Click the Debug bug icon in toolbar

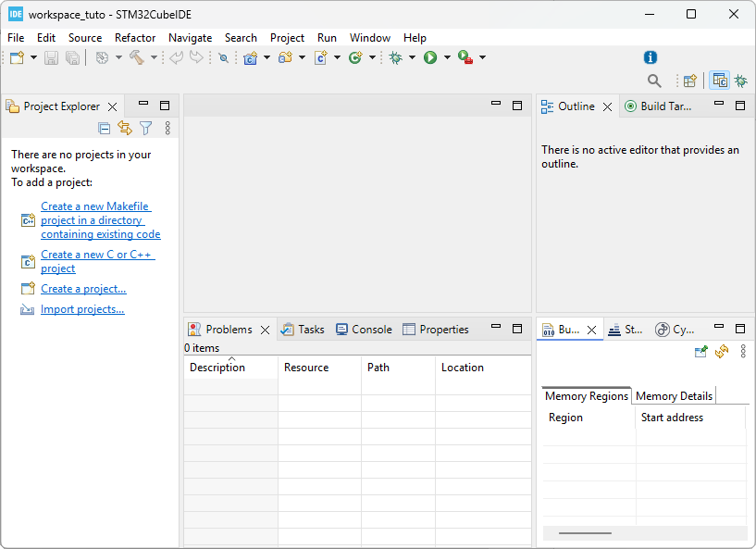click(396, 57)
